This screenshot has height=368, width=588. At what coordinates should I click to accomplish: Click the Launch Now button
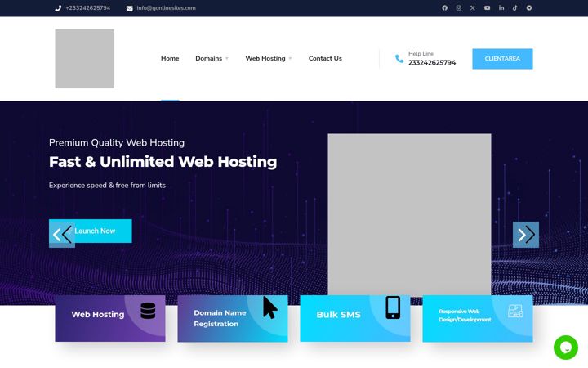tap(91, 231)
